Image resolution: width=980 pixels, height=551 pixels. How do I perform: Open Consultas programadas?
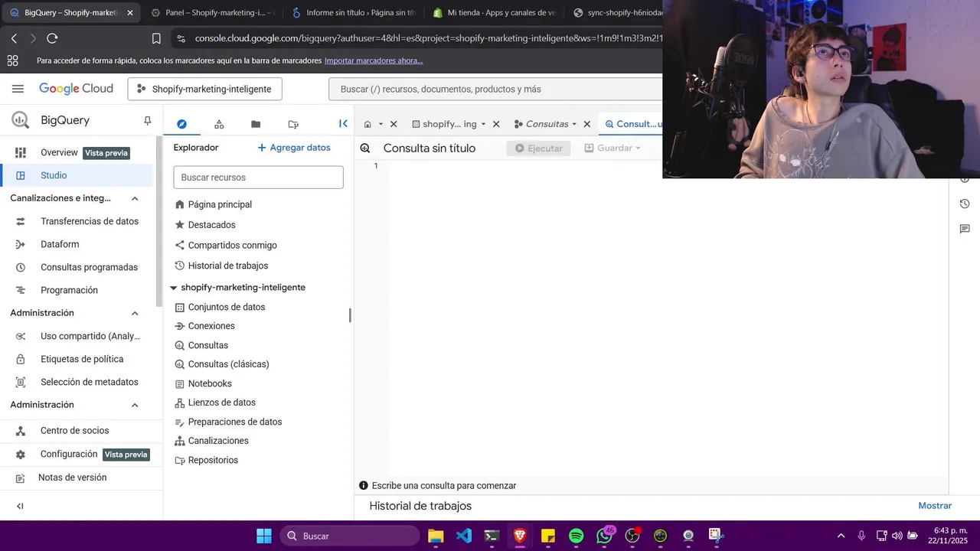click(x=77, y=267)
